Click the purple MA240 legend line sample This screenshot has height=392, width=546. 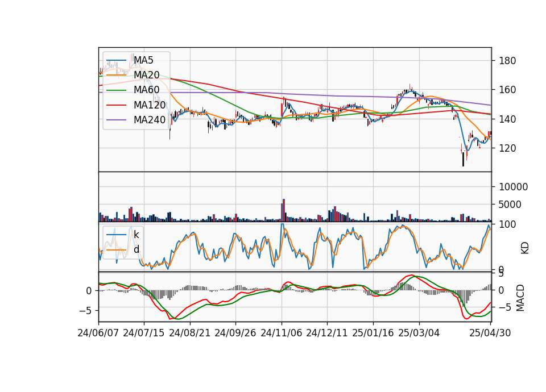point(116,120)
